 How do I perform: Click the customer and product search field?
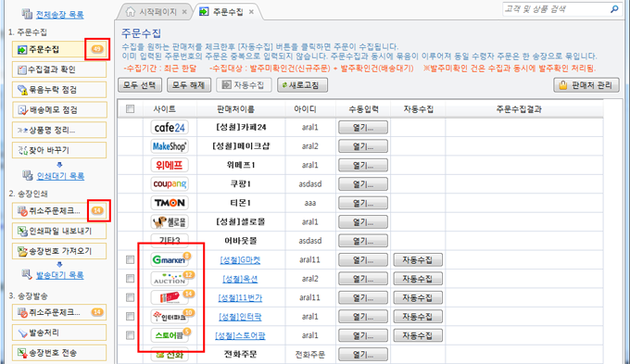point(556,9)
